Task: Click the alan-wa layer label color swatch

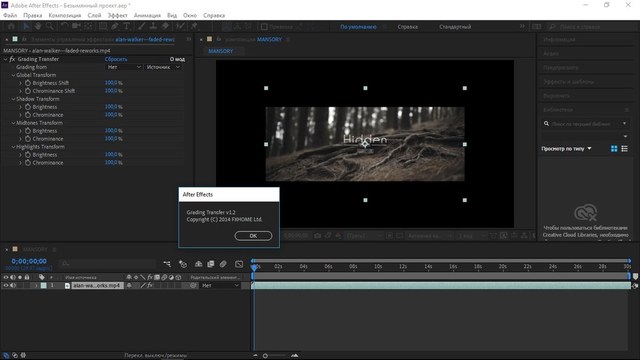Action: coord(43,286)
